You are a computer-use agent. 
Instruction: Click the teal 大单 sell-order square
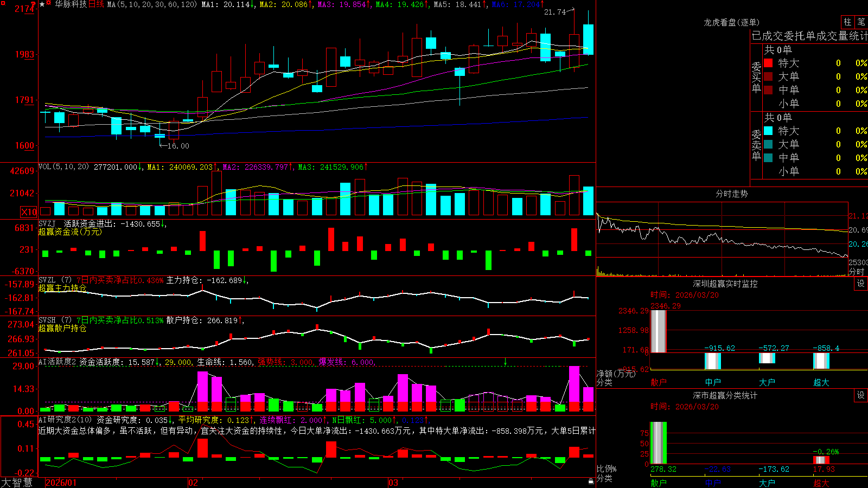(x=768, y=144)
